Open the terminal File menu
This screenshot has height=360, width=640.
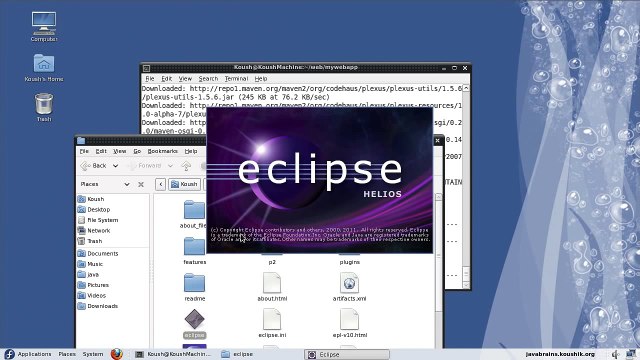[x=150, y=79]
